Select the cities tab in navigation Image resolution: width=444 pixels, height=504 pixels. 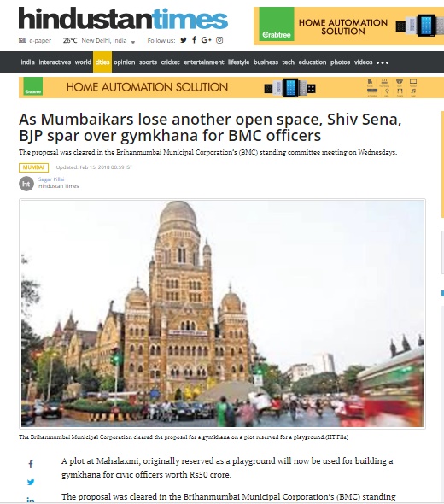coord(102,62)
